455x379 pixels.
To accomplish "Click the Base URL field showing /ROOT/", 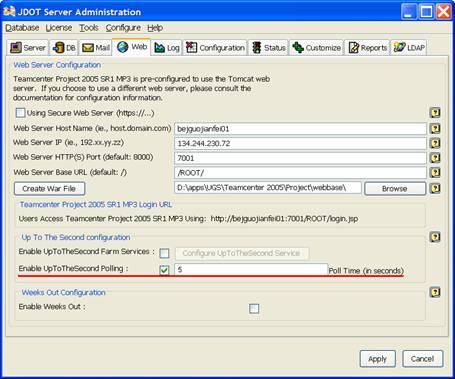I will tap(300, 173).
